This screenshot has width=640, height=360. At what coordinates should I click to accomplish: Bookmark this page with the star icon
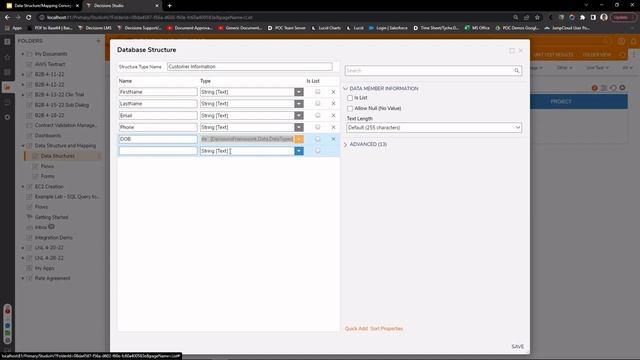(538, 18)
